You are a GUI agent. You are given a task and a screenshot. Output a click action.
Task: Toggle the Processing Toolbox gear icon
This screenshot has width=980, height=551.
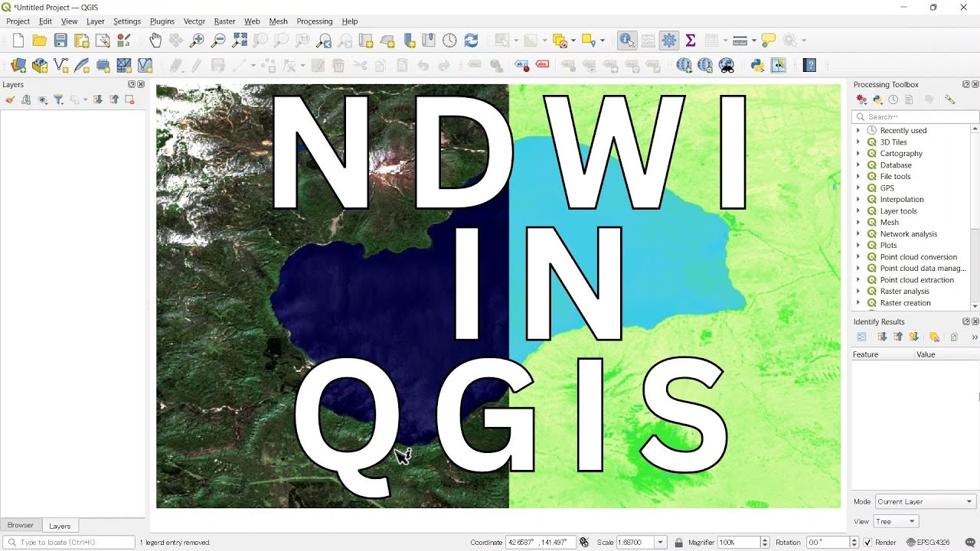tap(669, 41)
